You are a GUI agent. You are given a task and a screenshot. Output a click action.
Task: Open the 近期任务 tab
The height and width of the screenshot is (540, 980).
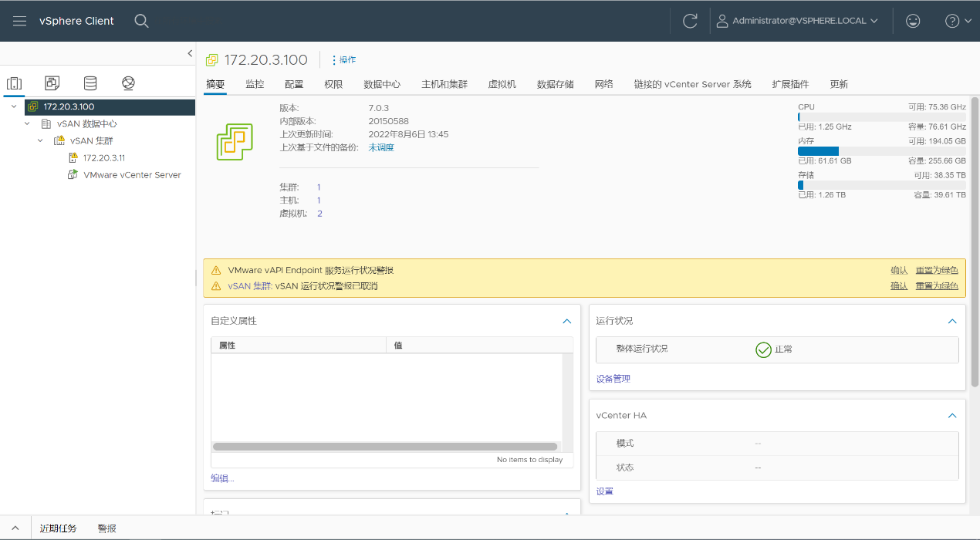pyautogui.click(x=58, y=528)
